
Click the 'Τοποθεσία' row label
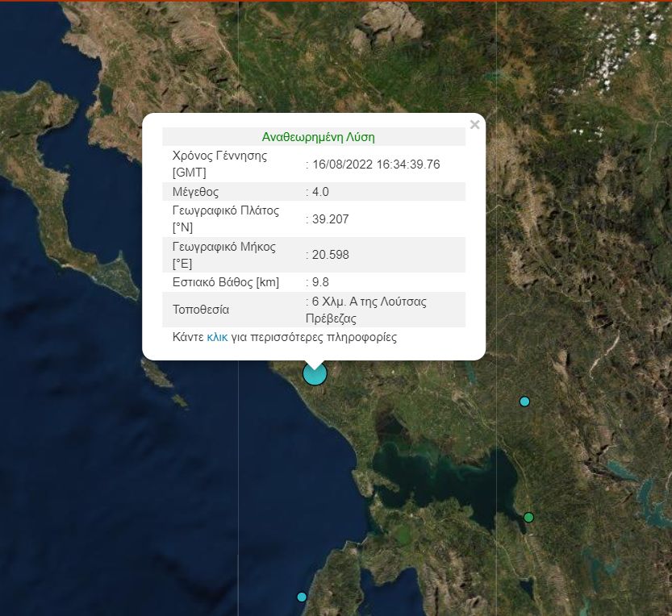pos(201,310)
